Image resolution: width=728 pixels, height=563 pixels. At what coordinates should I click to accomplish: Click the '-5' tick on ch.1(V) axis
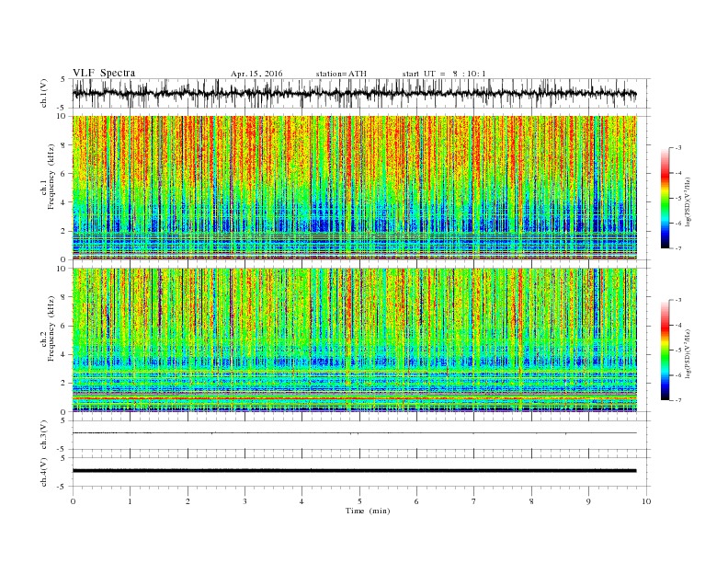click(63, 108)
